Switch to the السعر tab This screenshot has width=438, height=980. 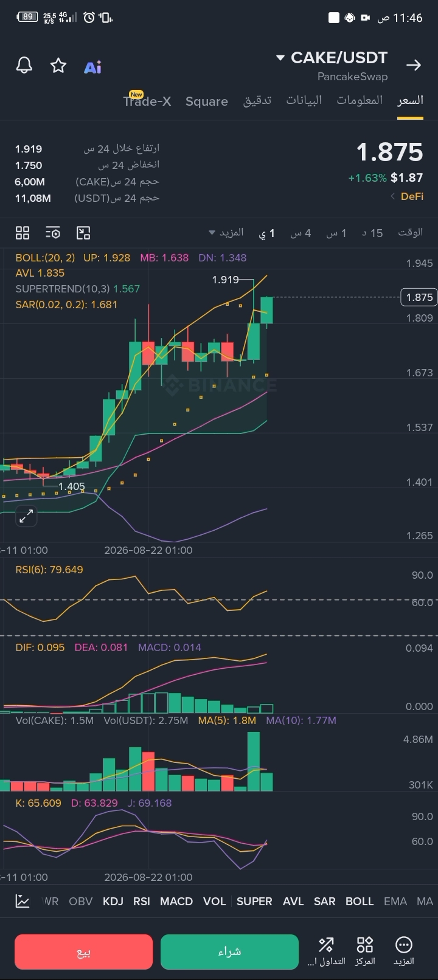(x=410, y=101)
